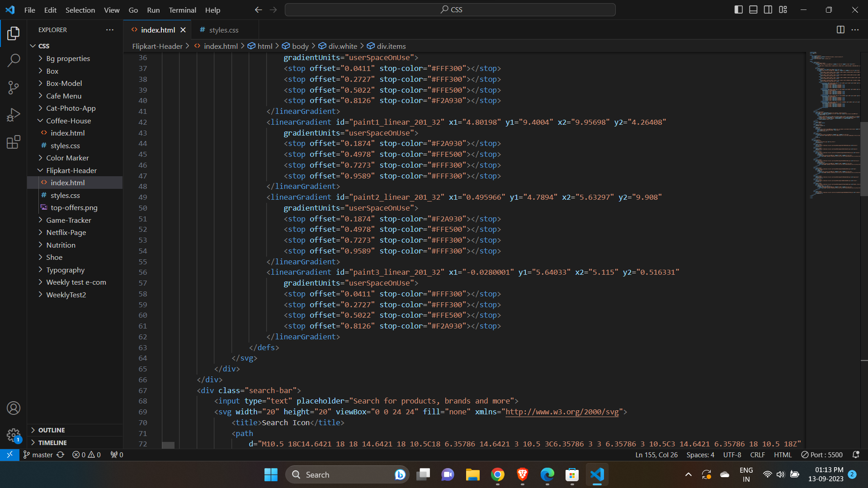
Task: Open the Terminal menu
Action: click(x=182, y=9)
